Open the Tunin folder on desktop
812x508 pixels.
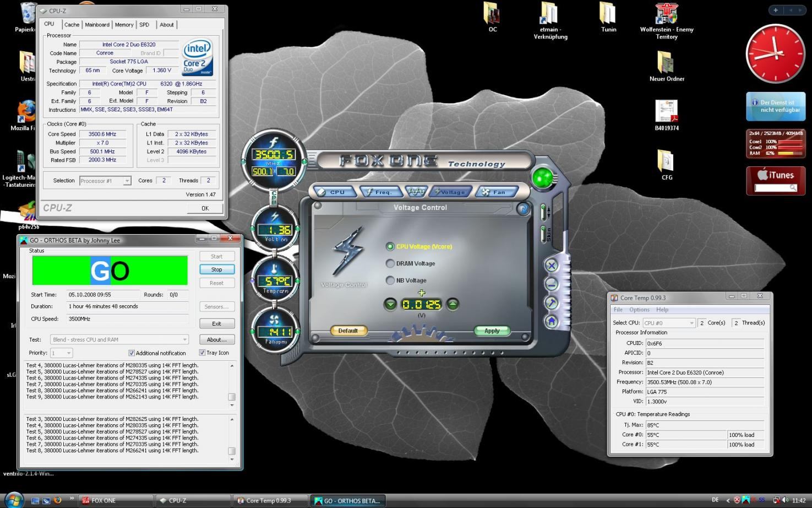click(608, 17)
